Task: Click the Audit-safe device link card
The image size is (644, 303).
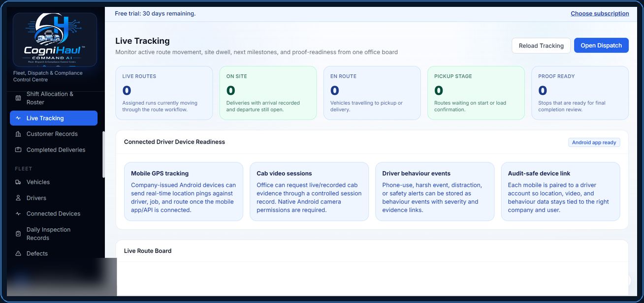Action: click(561, 191)
